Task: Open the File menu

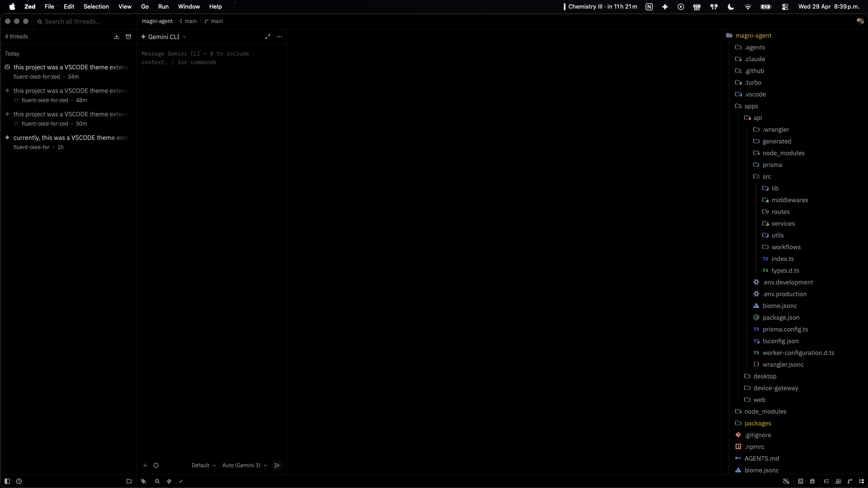Action: click(x=49, y=7)
